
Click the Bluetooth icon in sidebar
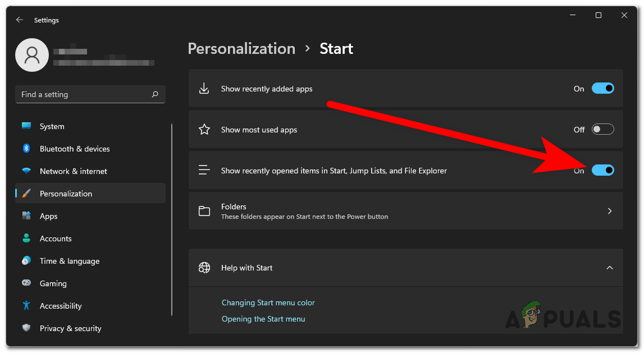(x=26, y=149)
